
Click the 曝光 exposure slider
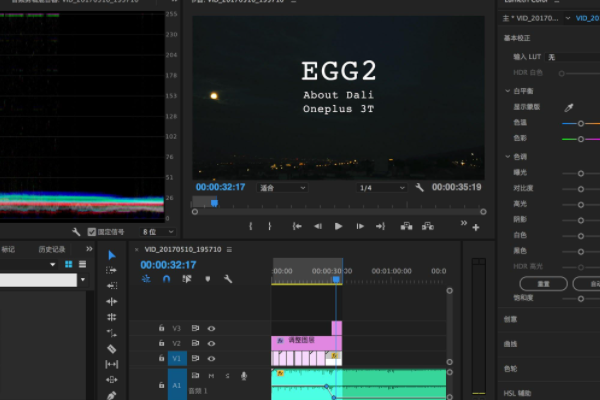coord(580,173)
